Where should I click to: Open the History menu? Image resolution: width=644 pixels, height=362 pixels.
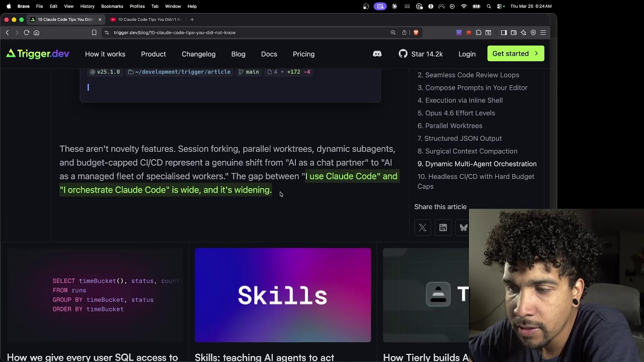coord(88,6)
